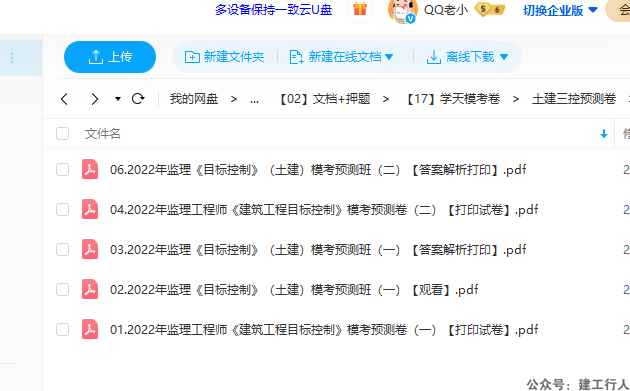Screen dimensions: 630x391
Task: Go forward with the right arrow
Action: 94,99
